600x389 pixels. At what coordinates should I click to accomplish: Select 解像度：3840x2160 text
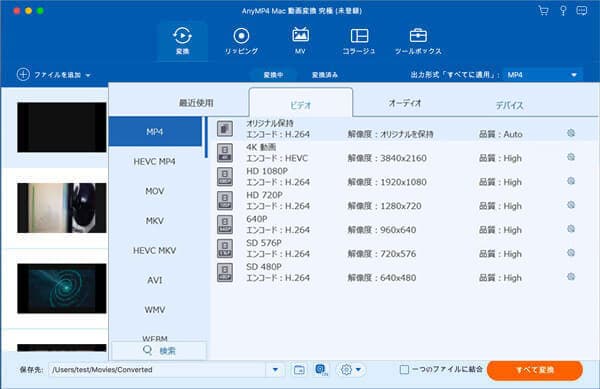[387, 158]
